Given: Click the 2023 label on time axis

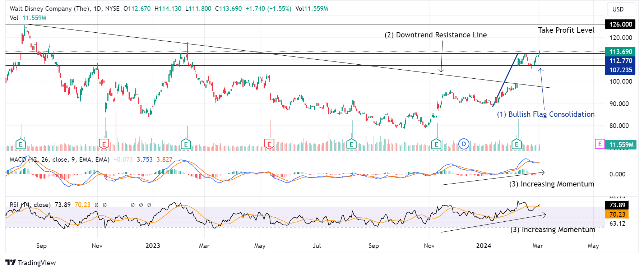Looking at the screenshot, I should (x=153, y=246).
